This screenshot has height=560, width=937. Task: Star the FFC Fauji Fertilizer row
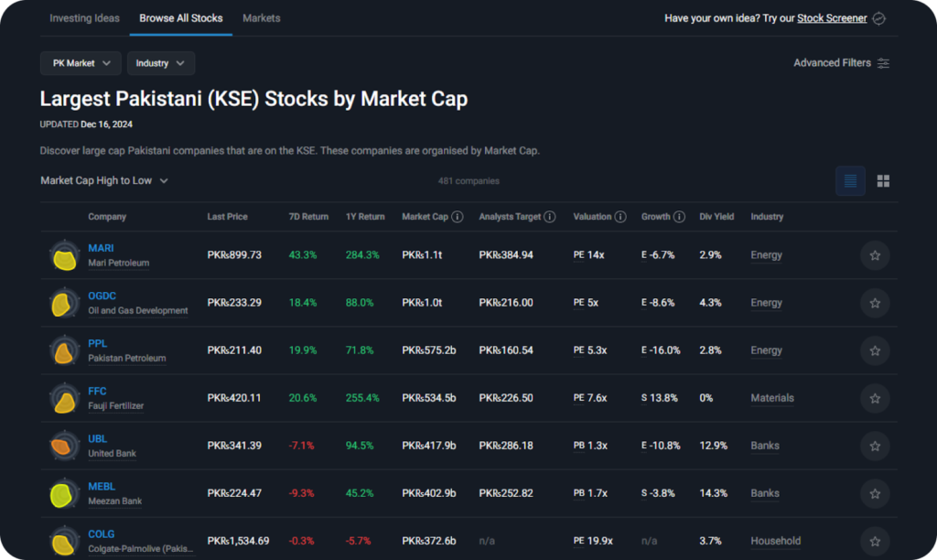point(875,398)
